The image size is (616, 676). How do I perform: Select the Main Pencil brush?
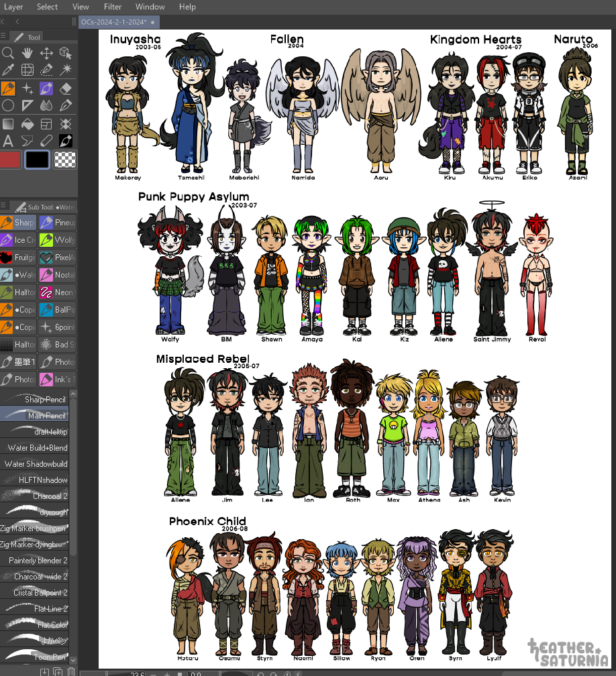34,415
